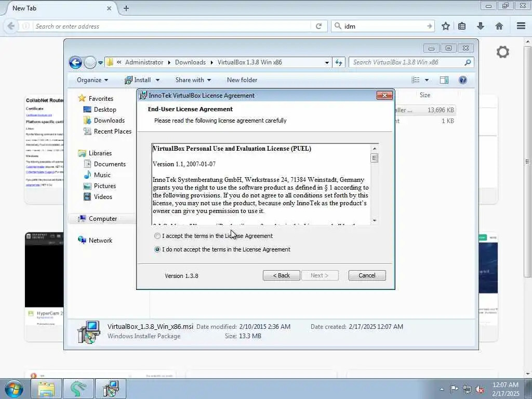Show browser bookmarks list icon
Viewport: 532px width, 399px height.
[x=462, y=26]
